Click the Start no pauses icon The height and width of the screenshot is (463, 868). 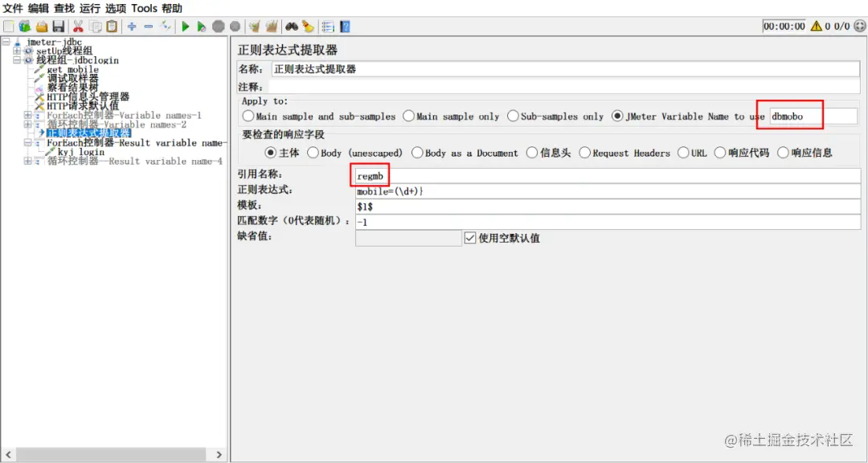202,26
